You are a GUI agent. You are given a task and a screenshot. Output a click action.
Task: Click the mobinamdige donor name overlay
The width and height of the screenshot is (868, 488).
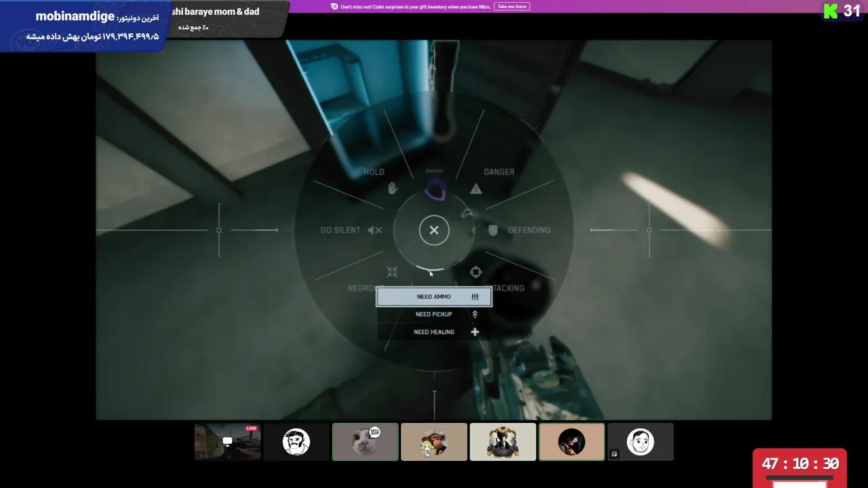pyautogui.click(x=75, y=16)
